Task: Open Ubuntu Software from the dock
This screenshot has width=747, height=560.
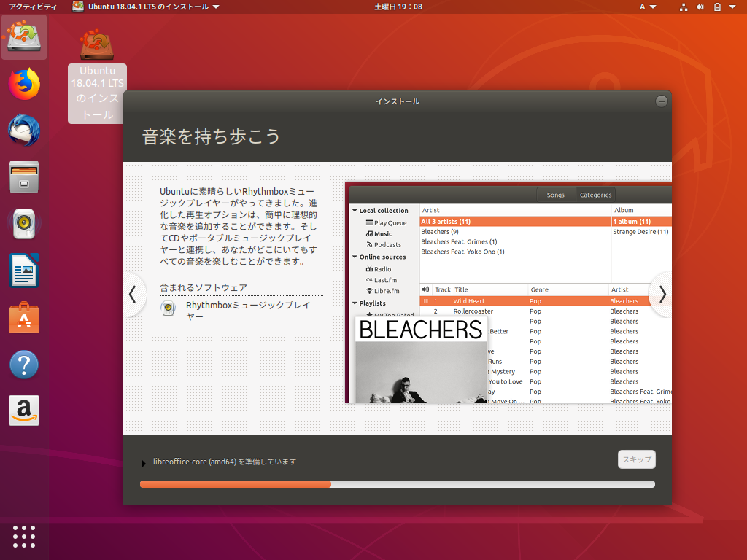Action: pyautogui.click(x=24, y=317)
